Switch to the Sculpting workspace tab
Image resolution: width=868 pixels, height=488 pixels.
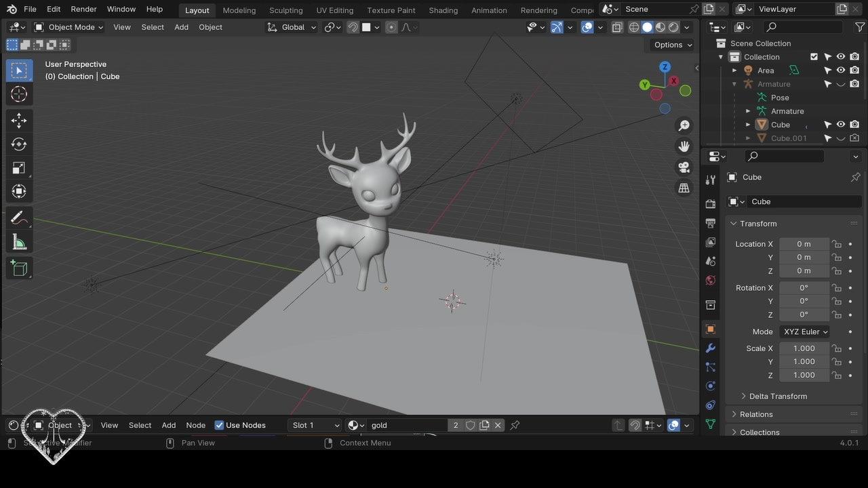285,10
